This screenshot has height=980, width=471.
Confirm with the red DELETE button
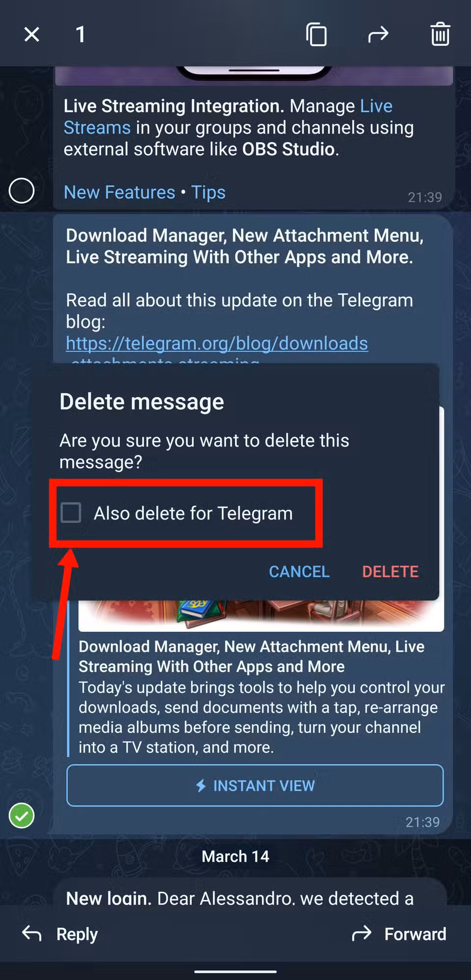click(390, 571)
